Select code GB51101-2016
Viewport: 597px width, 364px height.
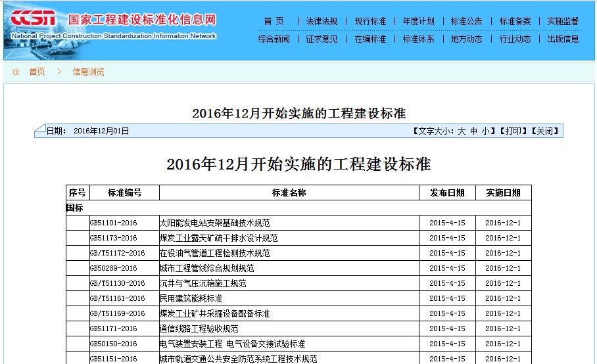tap(114, 223)
